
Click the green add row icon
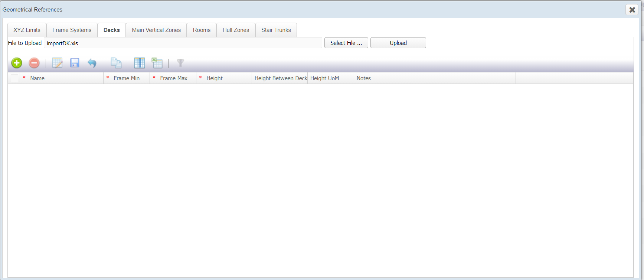coord(17,63)
